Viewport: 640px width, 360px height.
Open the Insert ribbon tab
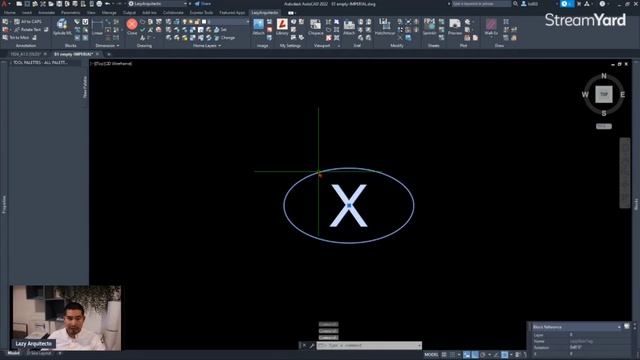pyautogui.click(x=27, y=13)
